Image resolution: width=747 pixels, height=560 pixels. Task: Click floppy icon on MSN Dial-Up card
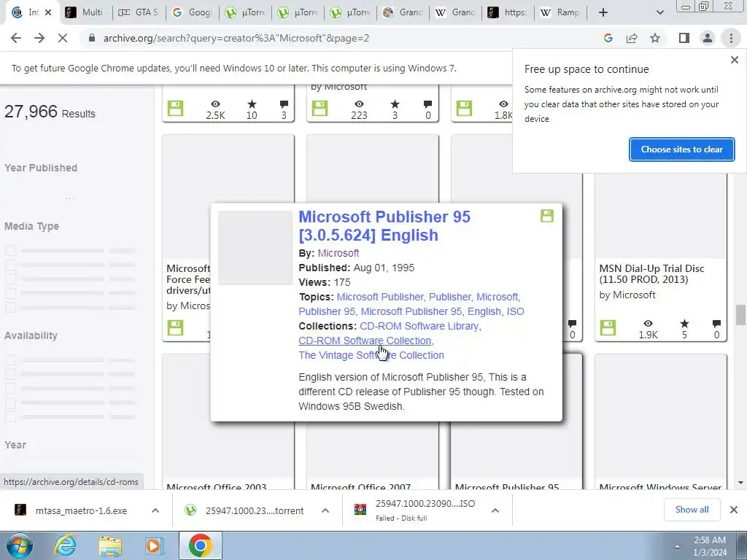coord(608,327)
